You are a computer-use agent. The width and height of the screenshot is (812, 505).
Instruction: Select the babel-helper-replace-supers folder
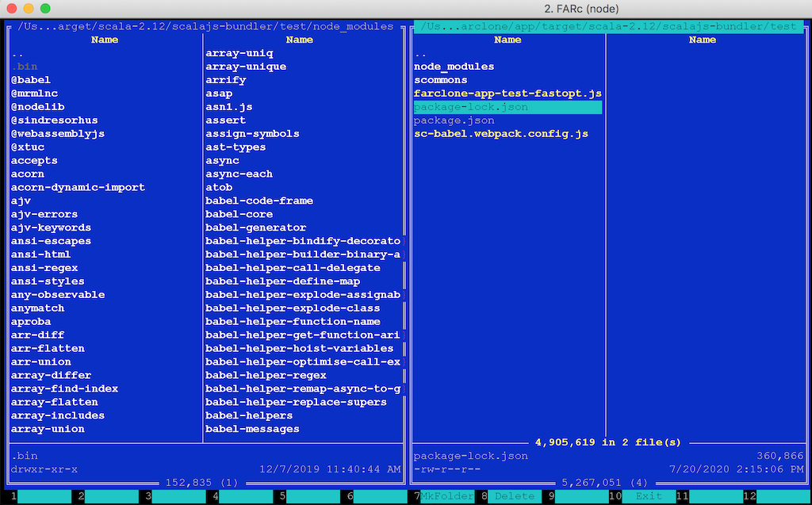[x=297, y=402]
